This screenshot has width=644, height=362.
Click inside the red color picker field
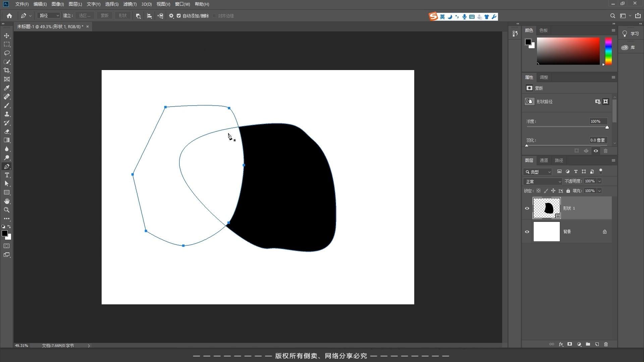[568, 51]
